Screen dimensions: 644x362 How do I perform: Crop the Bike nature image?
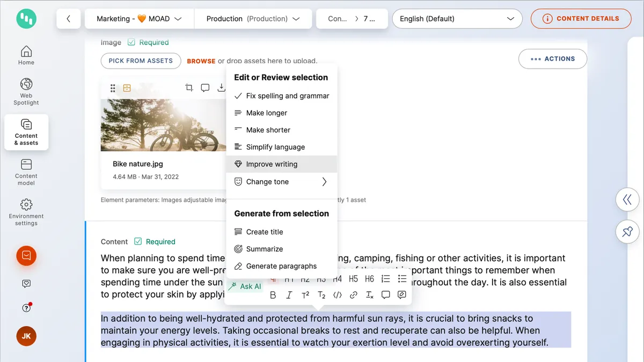(189, 88)
